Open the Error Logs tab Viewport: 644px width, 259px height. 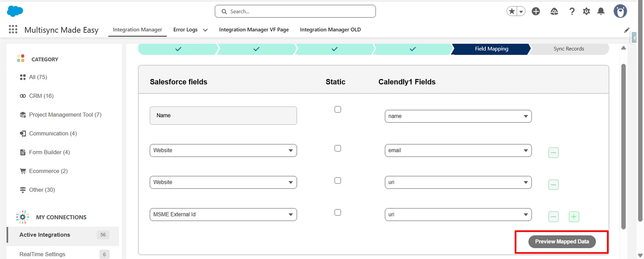(185, 30)
